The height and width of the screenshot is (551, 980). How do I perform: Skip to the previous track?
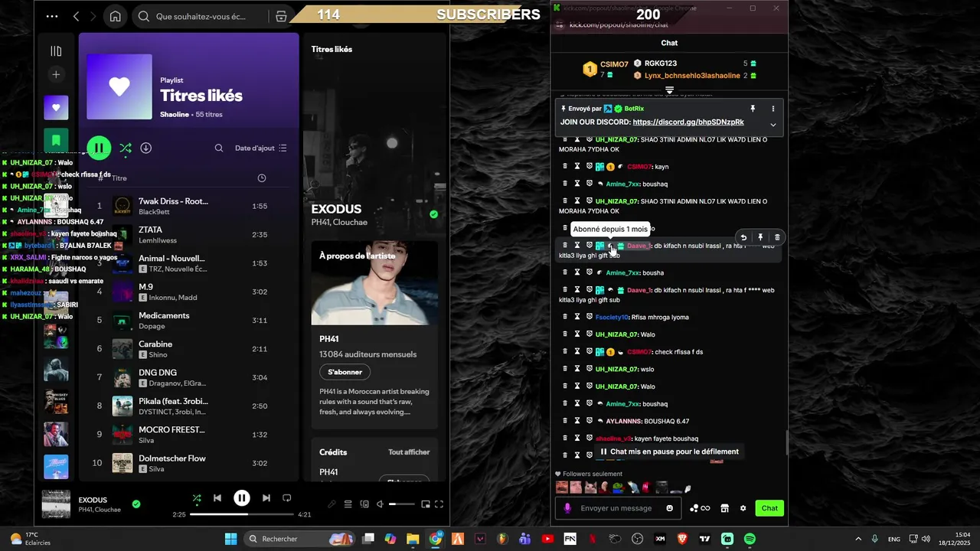217,498
